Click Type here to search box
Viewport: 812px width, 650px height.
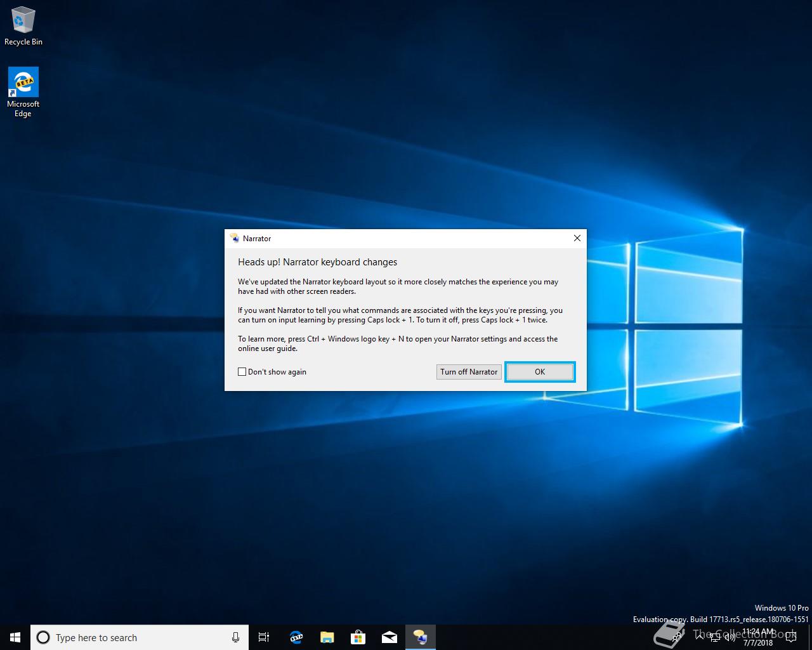tap(139, 637)
